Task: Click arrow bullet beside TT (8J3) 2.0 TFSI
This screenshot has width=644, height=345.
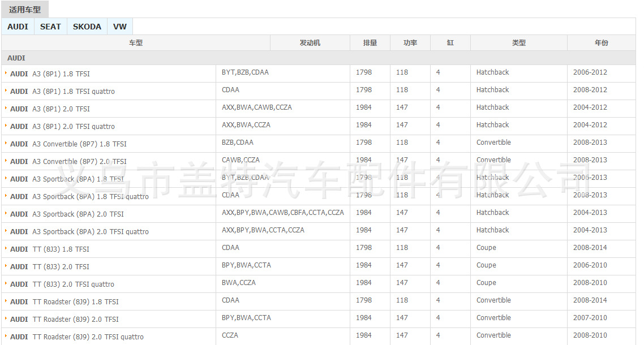Action: click(x=6, y=266)
